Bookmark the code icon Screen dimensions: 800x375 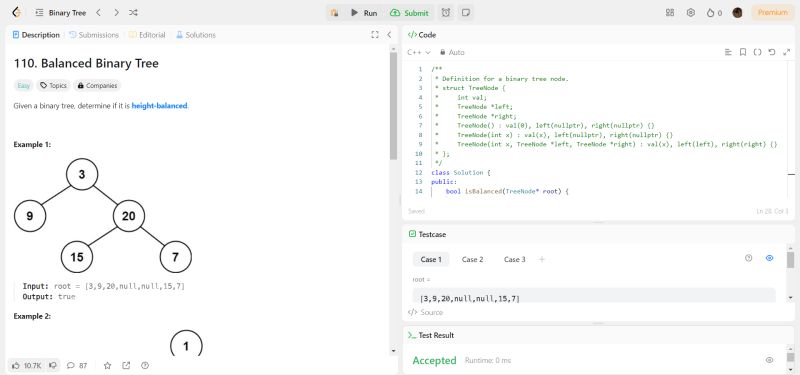(743, 52)
